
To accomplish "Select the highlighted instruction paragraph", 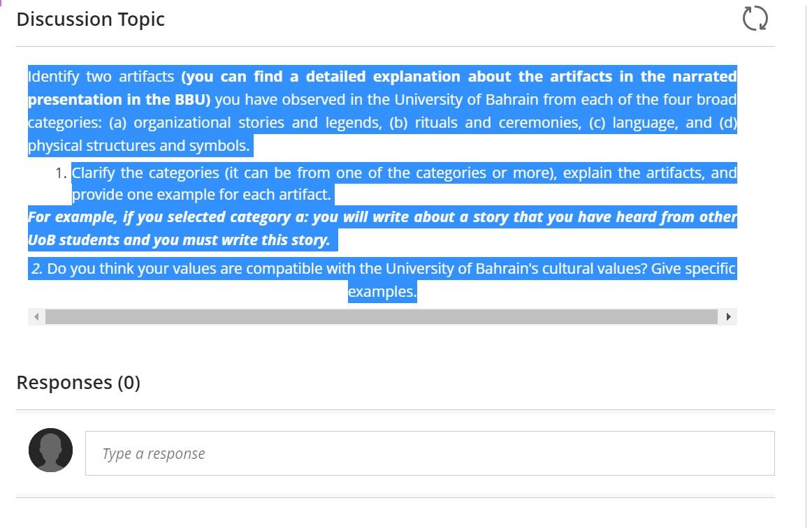I will 382,110.
